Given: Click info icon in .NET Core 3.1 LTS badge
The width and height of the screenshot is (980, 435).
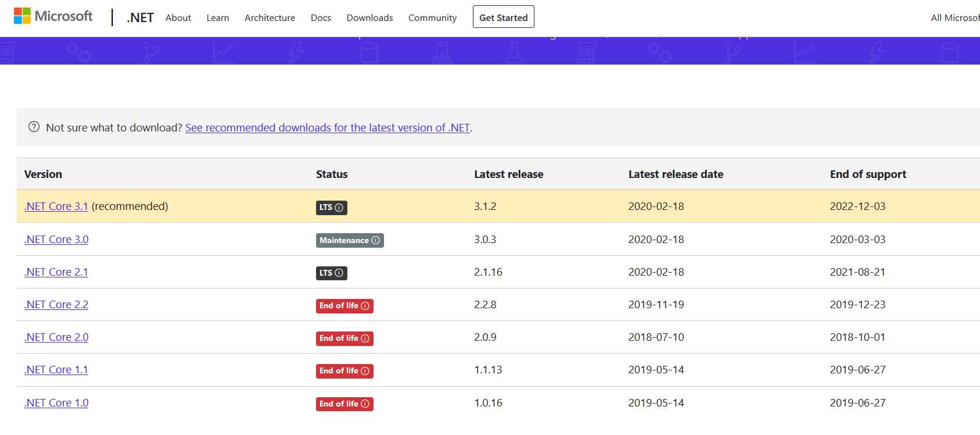Looking at the screenshot, I should [339, 208].
